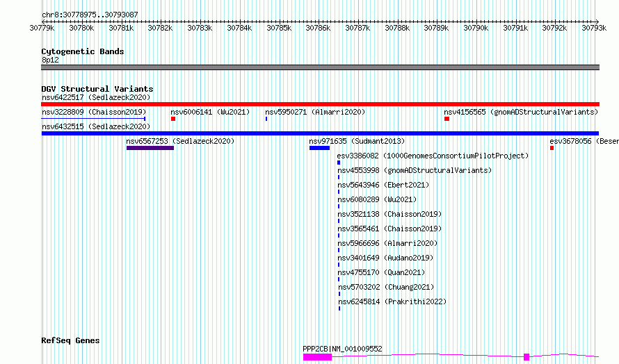Click the thin blue nsv3228809 variant line
Viewport: 619px width, 364px height.
94,118
